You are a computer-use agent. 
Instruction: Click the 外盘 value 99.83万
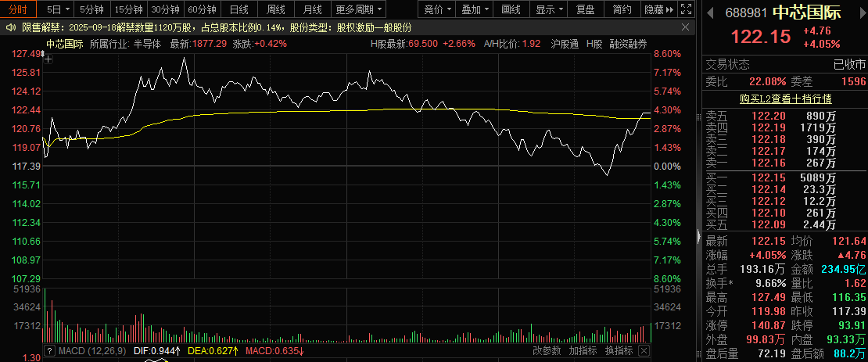pyautogui.click(x=767, y=340)
